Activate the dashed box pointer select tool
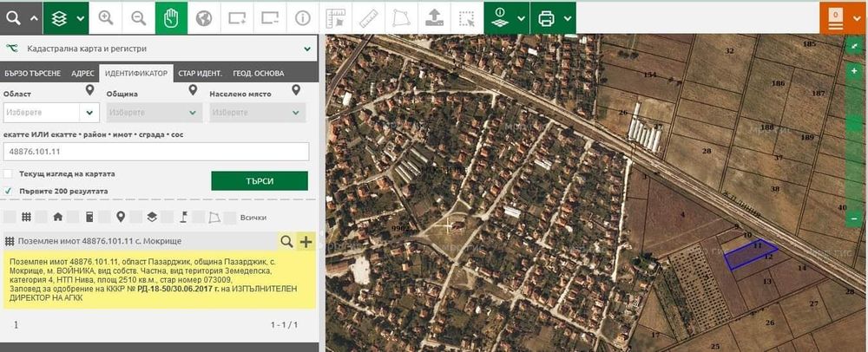The width and height of the screenshot is (868, 352). pos(467,18)
